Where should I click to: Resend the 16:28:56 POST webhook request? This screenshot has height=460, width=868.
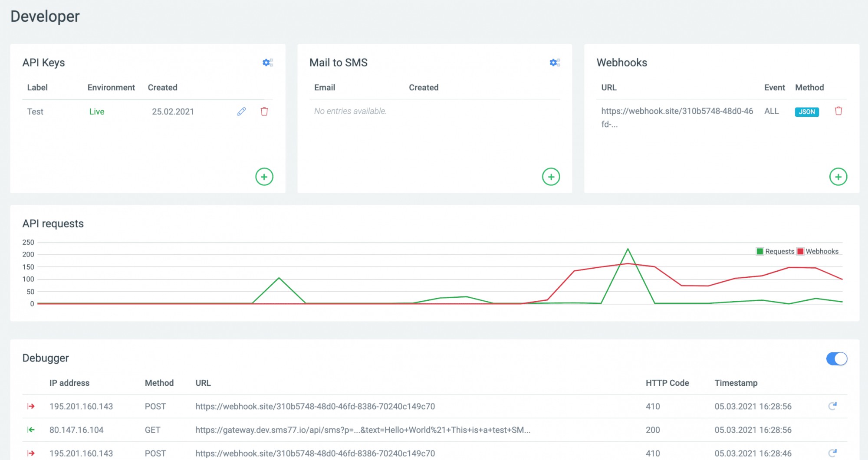pyautogui.click(x=832, y=406)
